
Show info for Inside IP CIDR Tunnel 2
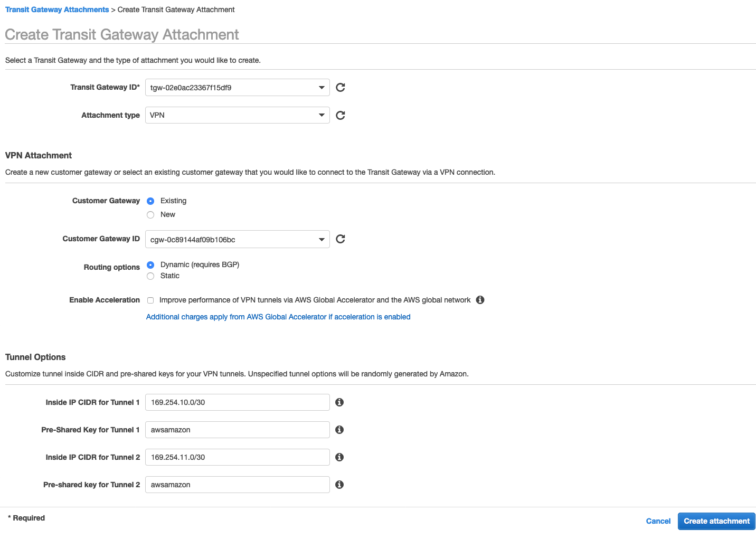coord(339,457)
